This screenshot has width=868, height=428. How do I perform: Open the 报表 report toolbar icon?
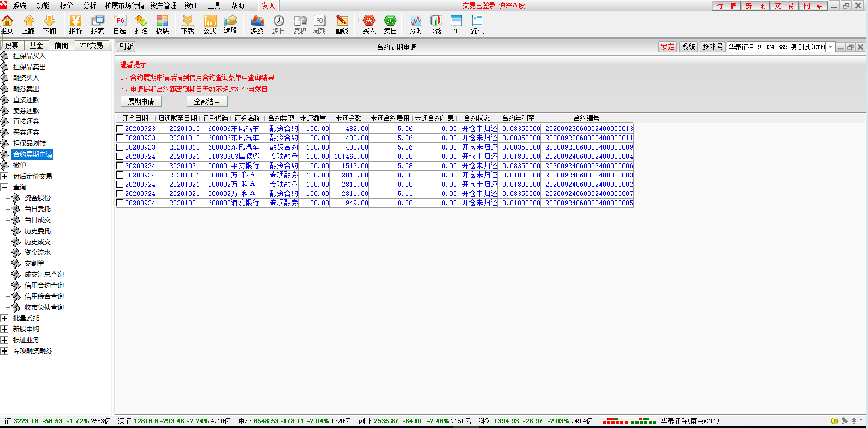(x=98, y=25)
